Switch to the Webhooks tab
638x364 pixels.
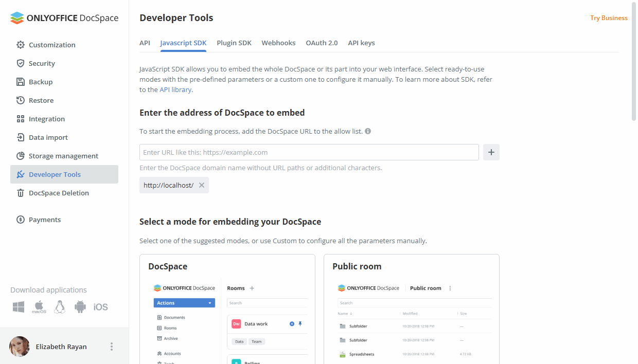278,43
